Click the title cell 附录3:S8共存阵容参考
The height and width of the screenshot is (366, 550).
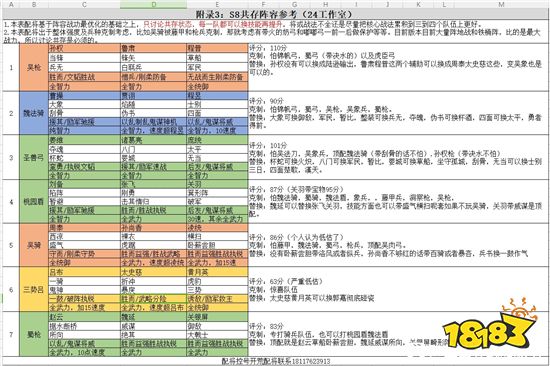pos(275,14)
